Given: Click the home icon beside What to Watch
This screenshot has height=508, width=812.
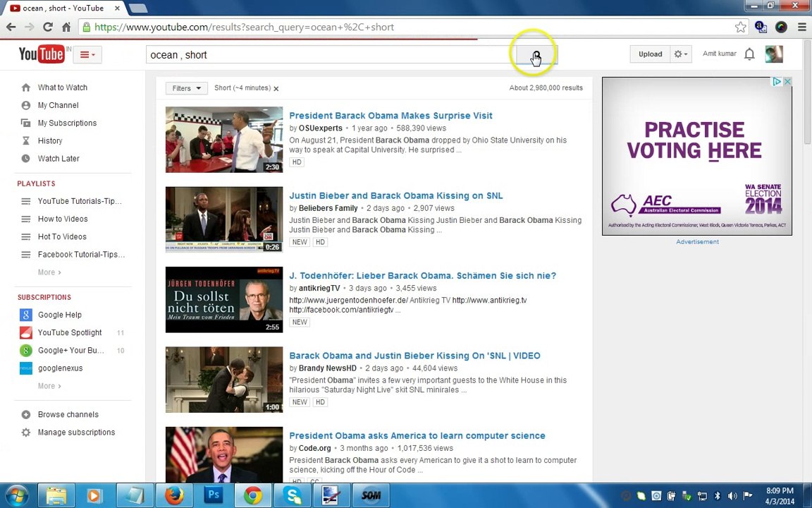Looking at the screenshot, I should click(x=26, y=87).
